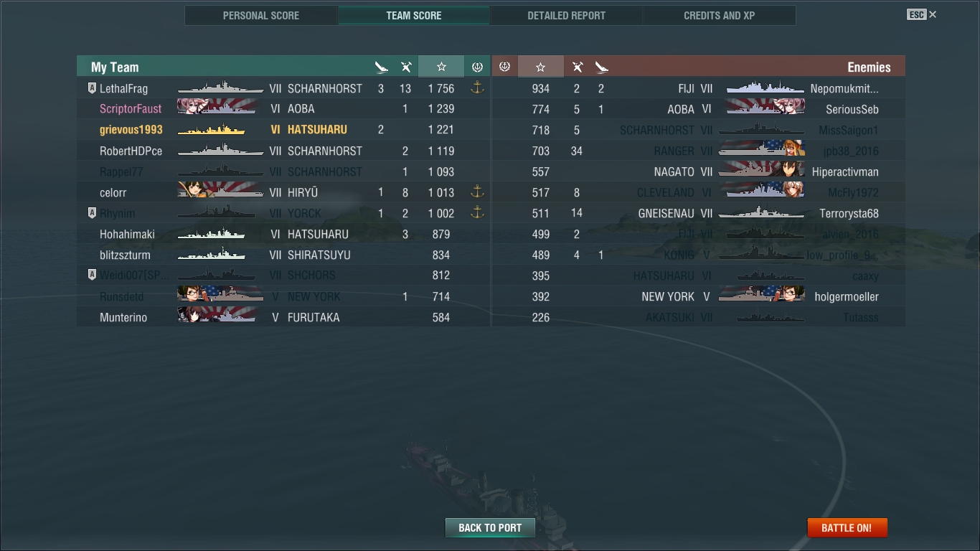
Task: Click Enemies achievements medal column icon
Action: tap(504, 67)
